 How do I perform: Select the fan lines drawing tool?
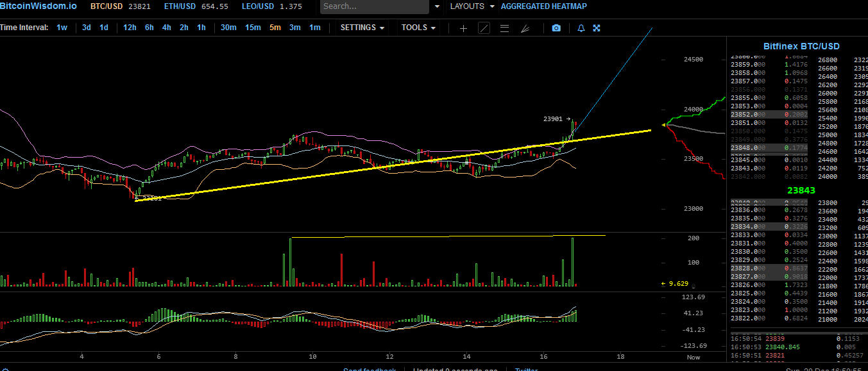[x=525, y=28]
